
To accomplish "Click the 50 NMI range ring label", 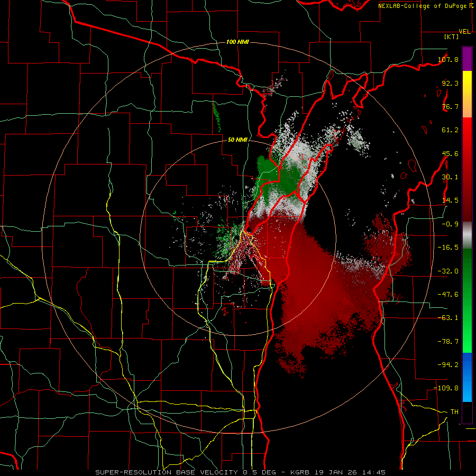I will [237, 140].
